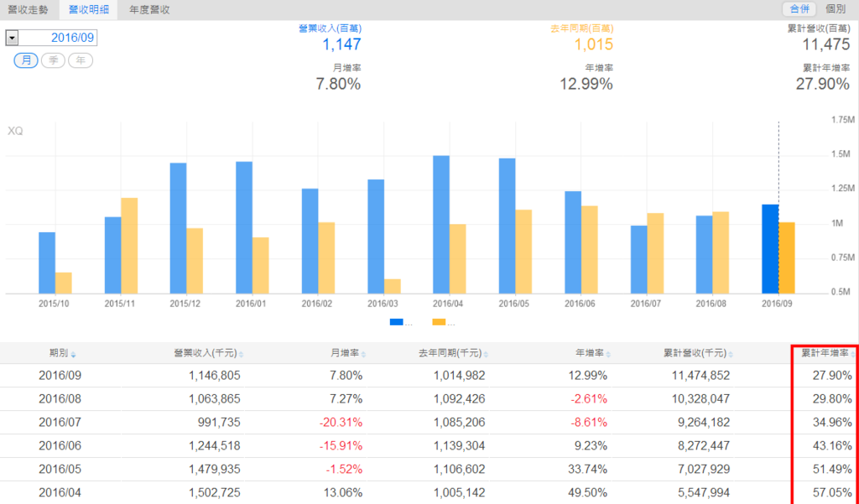Select the orange bar for 2016/02
Viewport: 859px width, 504px height.
pyautogui.click(x=326, y=258)
